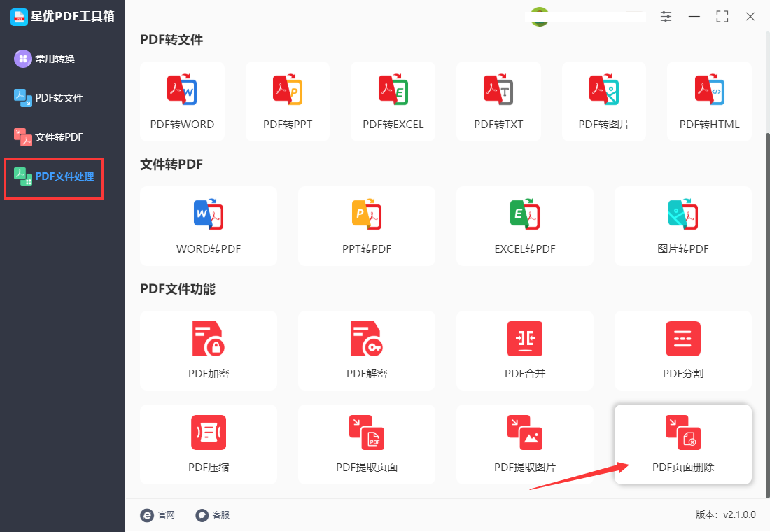The image size is (770, 532).
Task: Visit the 官网 official website link
Action: 157,514
